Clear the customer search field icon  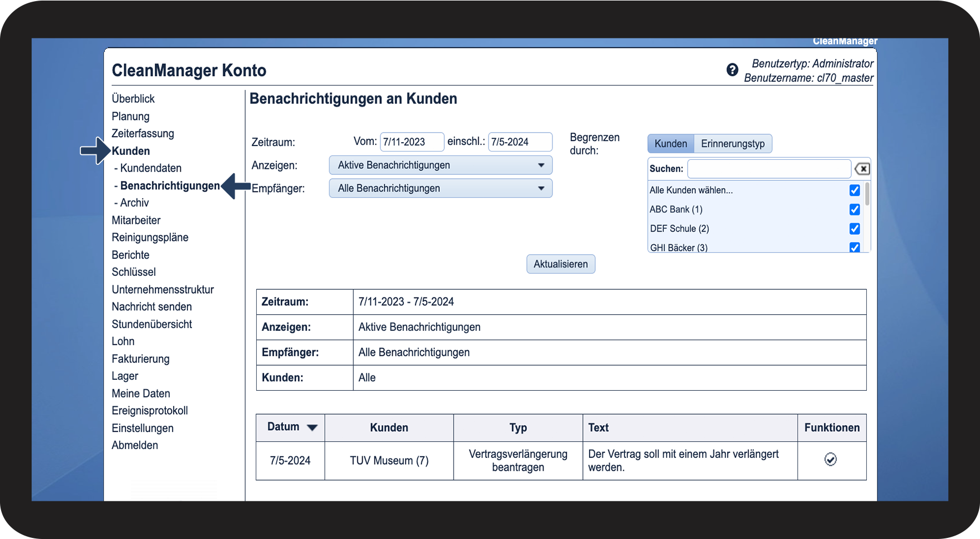[862, 169]
